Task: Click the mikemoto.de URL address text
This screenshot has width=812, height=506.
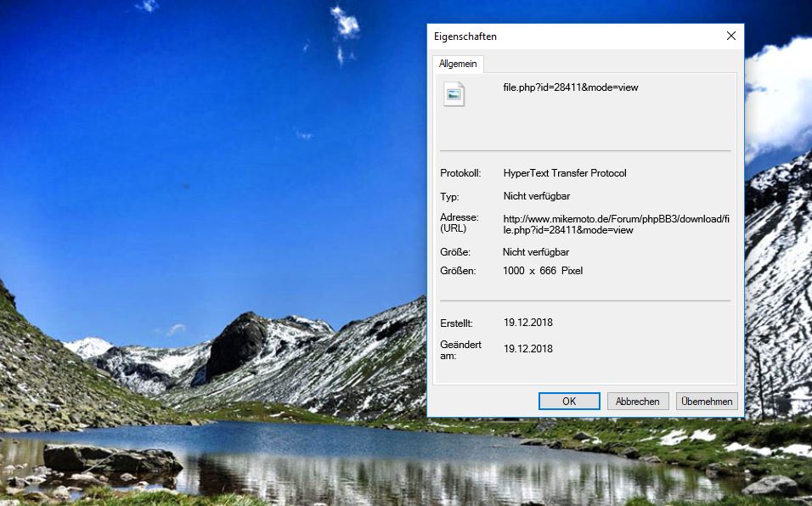Action: click(x=616, y=224)
